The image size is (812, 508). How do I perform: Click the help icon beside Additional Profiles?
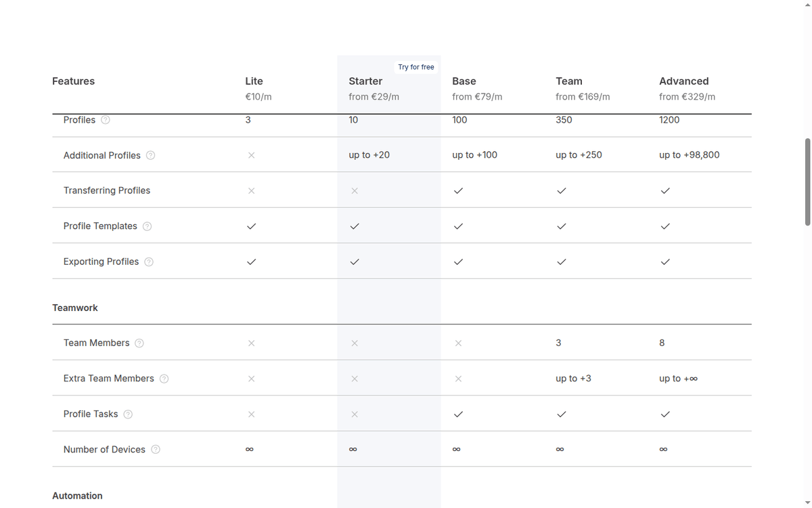click(x=151, y=155)
